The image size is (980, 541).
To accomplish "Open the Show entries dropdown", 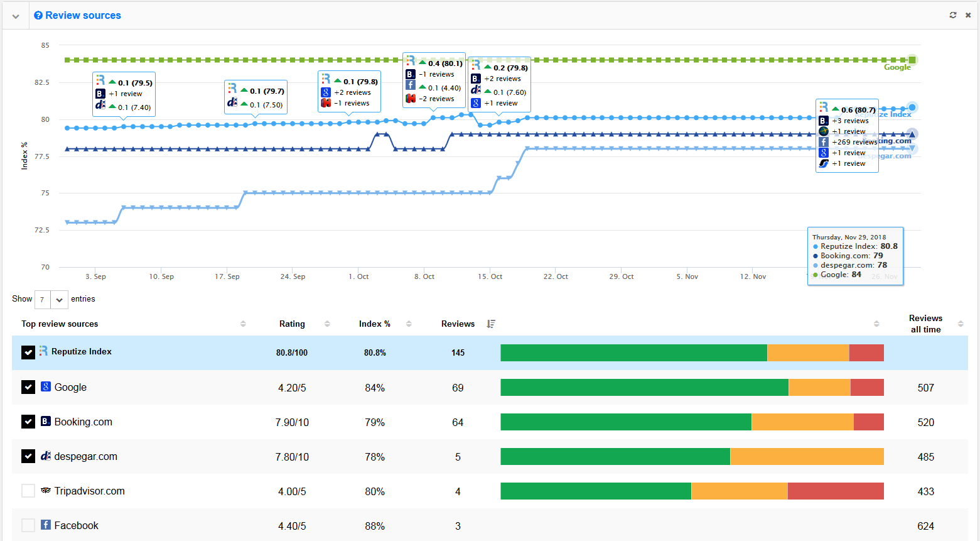I will pyautogui.click(x=51, y=300).
